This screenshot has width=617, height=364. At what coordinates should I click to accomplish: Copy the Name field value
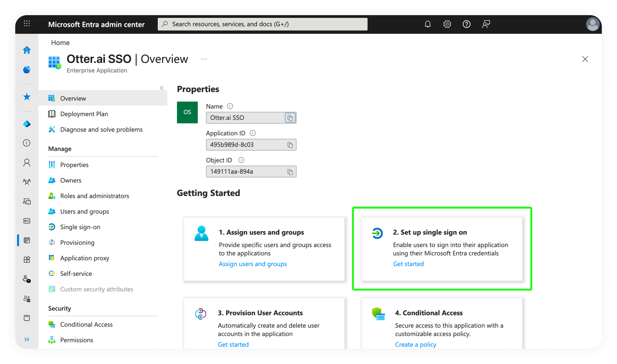point(290,118)
